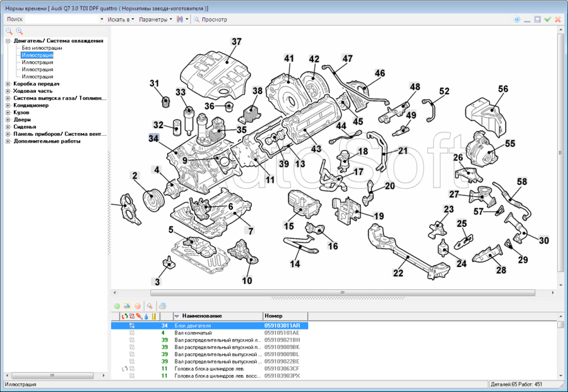Select the Головка блока цилиндров лев. row name
The height and width of the screenshot is (392, 568).
[x=210, y=369]
